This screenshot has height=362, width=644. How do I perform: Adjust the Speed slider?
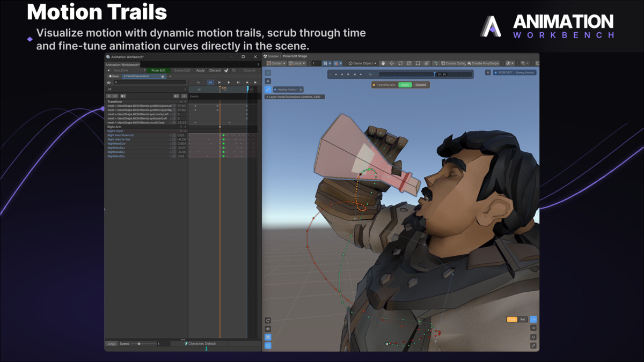(x=144, y=344)
